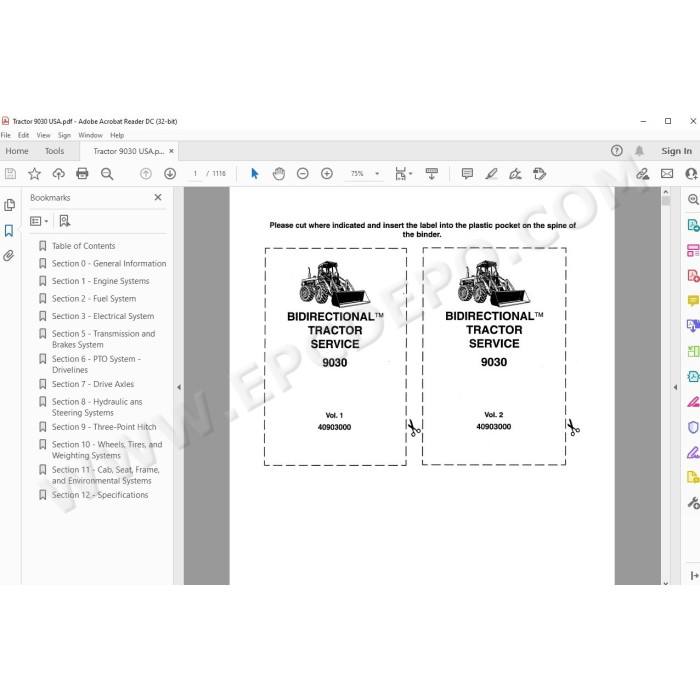Open Section 11 - Cab, Seat, Frame bookmark
The height and width of the screenshot is (700, 700).
pyautogui.click(x=105, y=475)
